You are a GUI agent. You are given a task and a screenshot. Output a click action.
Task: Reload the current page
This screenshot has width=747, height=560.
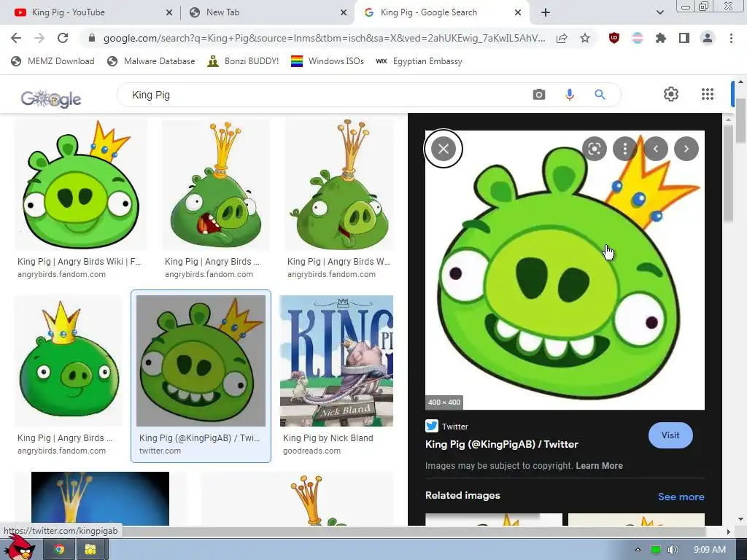coord(63,38)
